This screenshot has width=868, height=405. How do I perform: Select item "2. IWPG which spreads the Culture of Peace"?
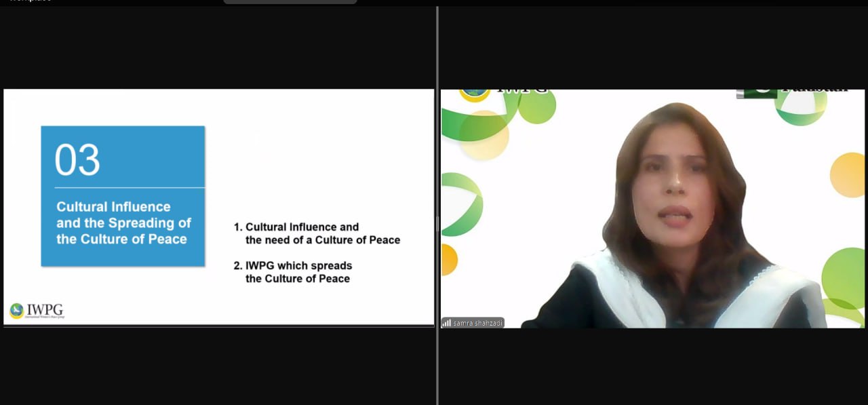pos(292,271)
